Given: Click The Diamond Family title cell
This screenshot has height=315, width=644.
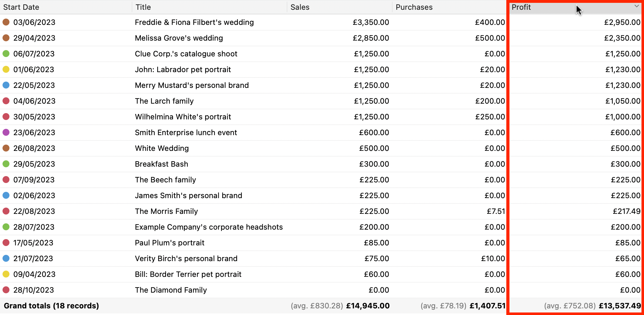Looking at the screenshot, I should 171,290.
